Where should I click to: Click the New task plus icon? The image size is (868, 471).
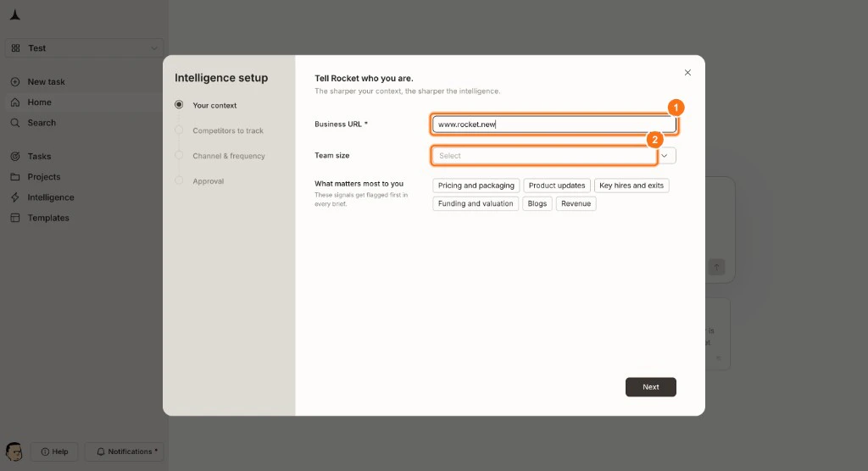pos(15,82)
